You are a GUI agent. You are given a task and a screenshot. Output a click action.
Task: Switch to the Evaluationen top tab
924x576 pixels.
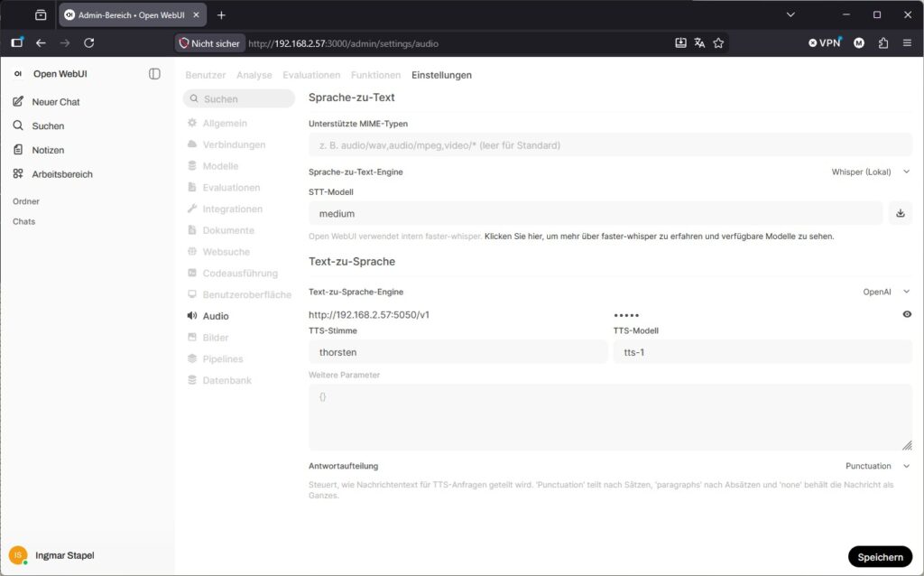[x=311, y=75]
